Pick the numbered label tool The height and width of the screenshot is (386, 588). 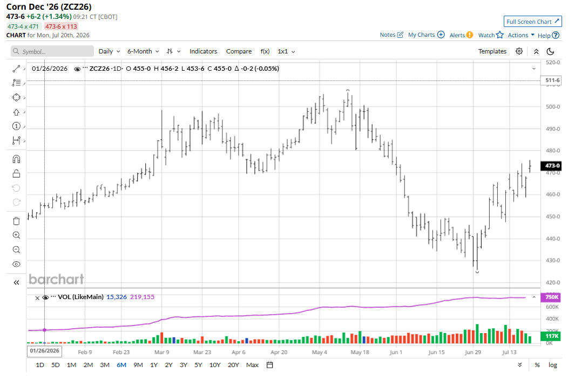pyautogui.click(x=16, y=126)
